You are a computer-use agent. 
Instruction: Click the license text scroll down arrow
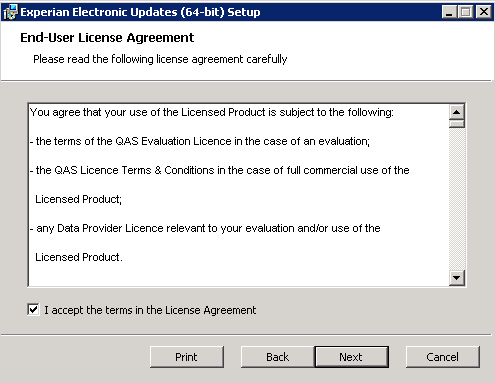point(456,277)
